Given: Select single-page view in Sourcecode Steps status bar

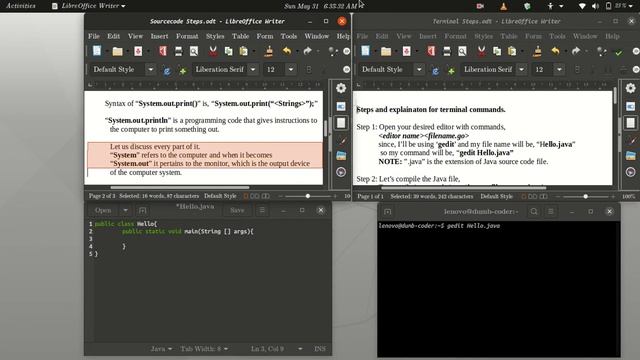Looking at the screenshot, I should click(246, 196).
